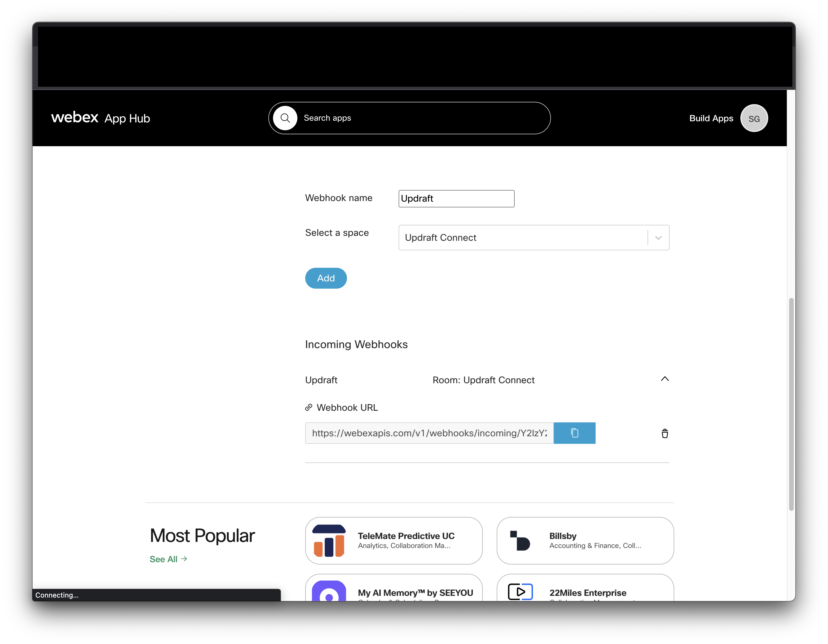Go to App Hub home
Image resolution: width=828 pixels, height=644 pixels.
click(x=127, y=119)
